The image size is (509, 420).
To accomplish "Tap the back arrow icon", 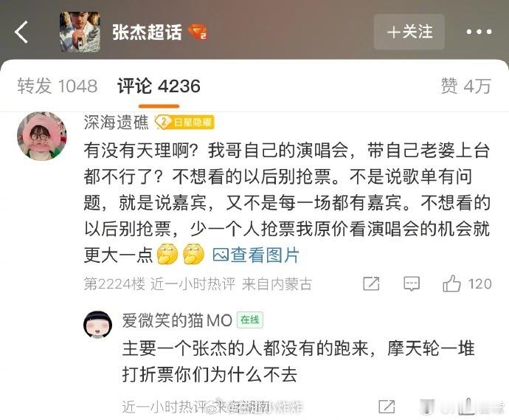I will coord(21,32).
